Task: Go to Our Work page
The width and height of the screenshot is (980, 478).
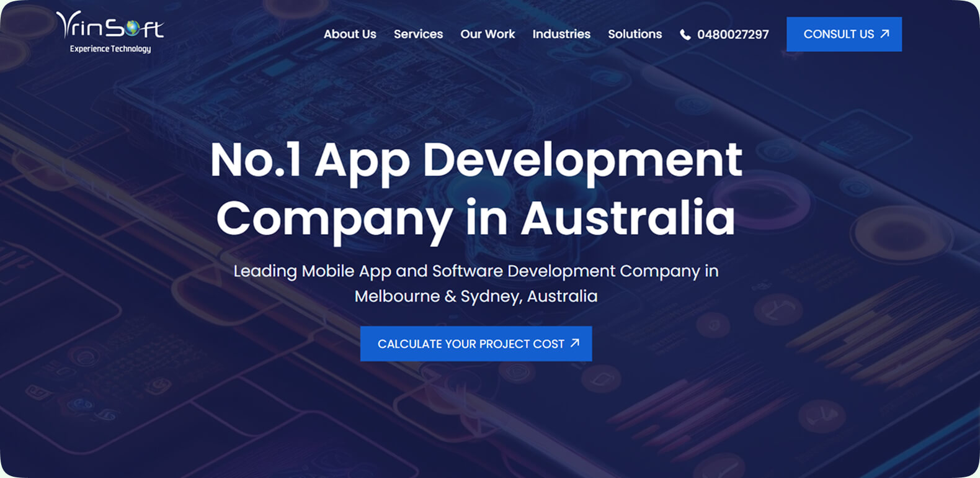Action: point(488,34)
